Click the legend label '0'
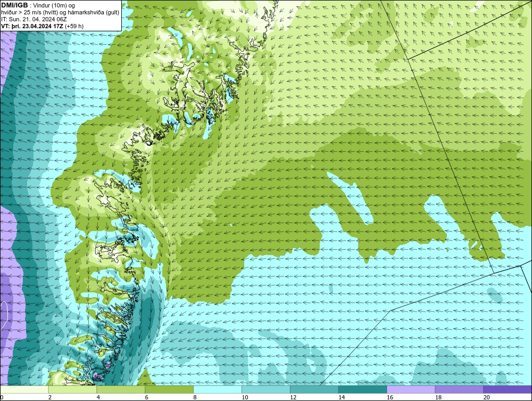The height and width of the screenshot is (401, 532). click(2, 397)
